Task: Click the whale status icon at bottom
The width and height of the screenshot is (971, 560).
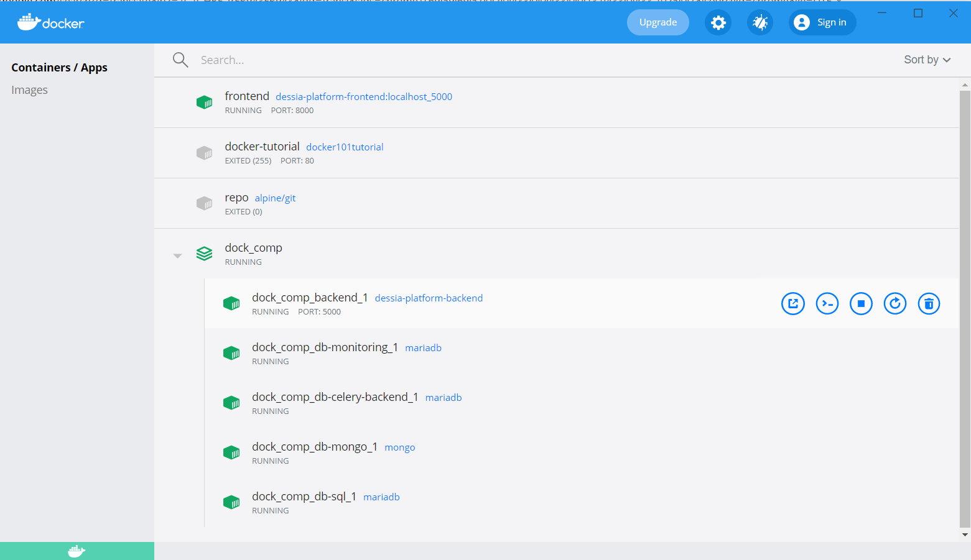Action: click(77, 551)
